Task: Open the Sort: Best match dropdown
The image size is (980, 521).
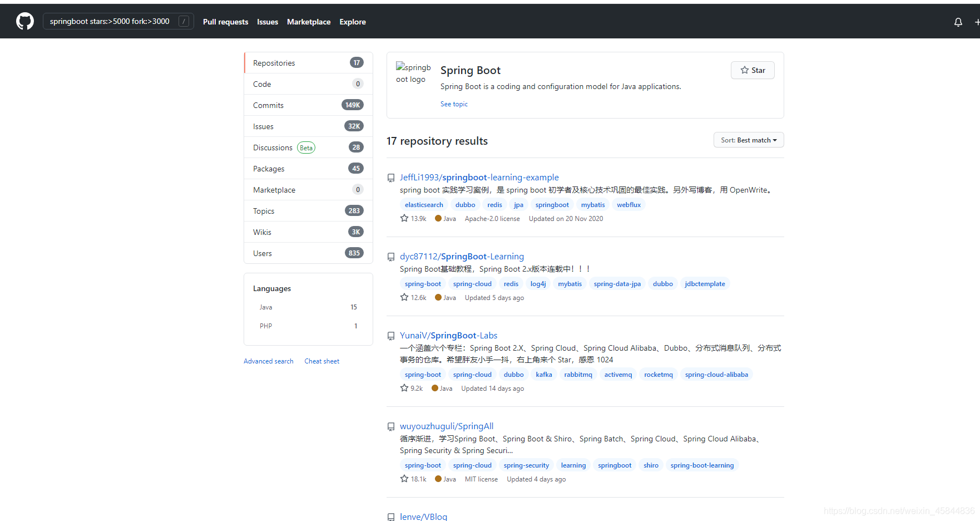Action: pyautogui.click(x=749, y=140)
